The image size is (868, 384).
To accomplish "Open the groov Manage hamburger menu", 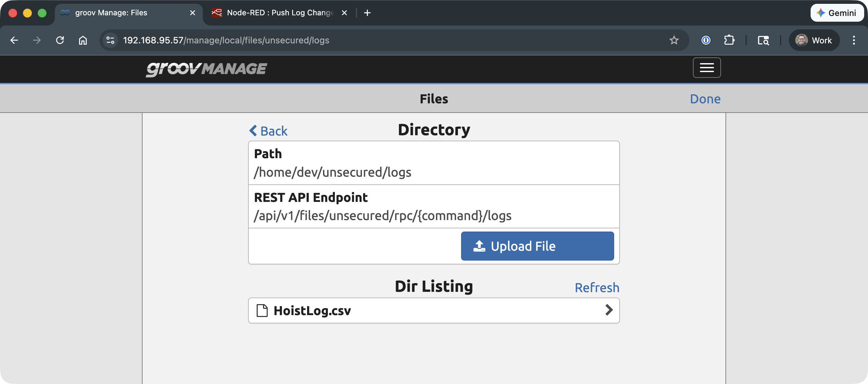I will click(x=707, y=67).
